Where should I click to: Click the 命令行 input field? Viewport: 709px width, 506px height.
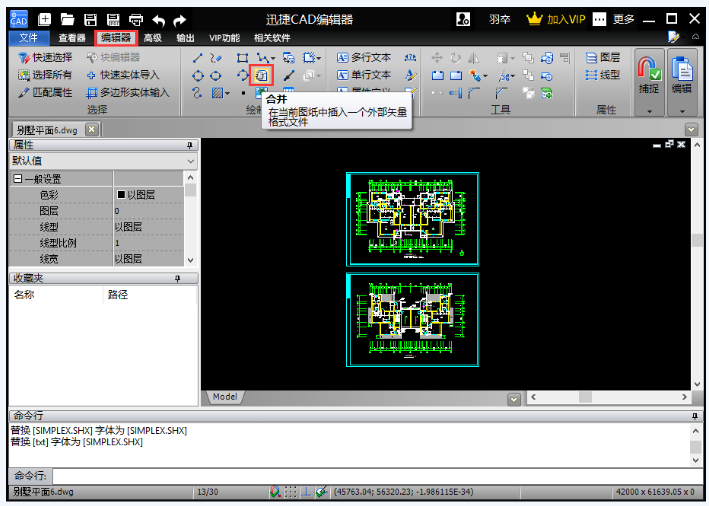[377, 476]
